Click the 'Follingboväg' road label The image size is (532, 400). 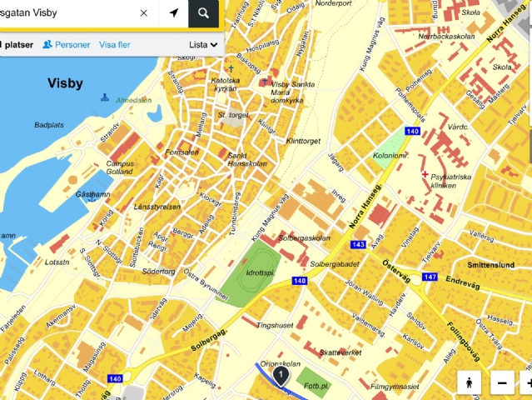[464, 341]
